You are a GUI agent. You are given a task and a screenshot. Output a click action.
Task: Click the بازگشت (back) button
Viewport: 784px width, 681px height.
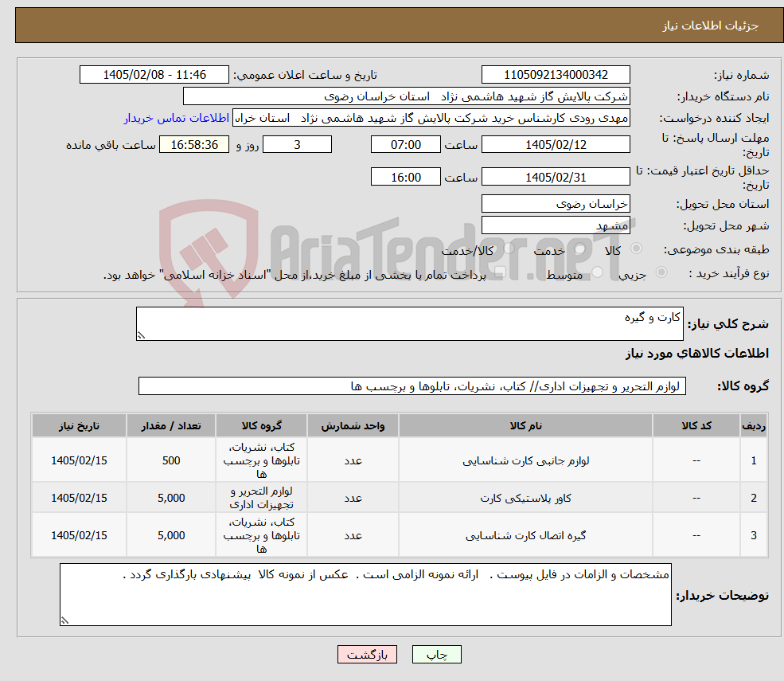click(x=367, y=655)
